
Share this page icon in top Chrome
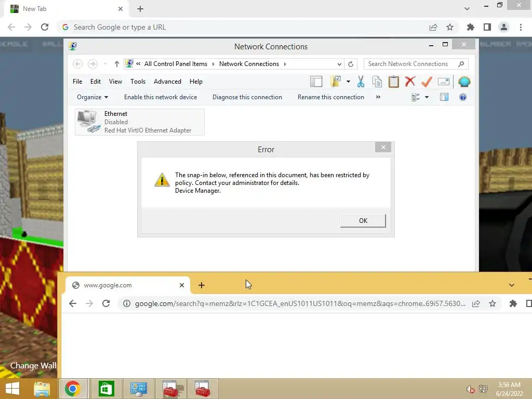(433, 27)
